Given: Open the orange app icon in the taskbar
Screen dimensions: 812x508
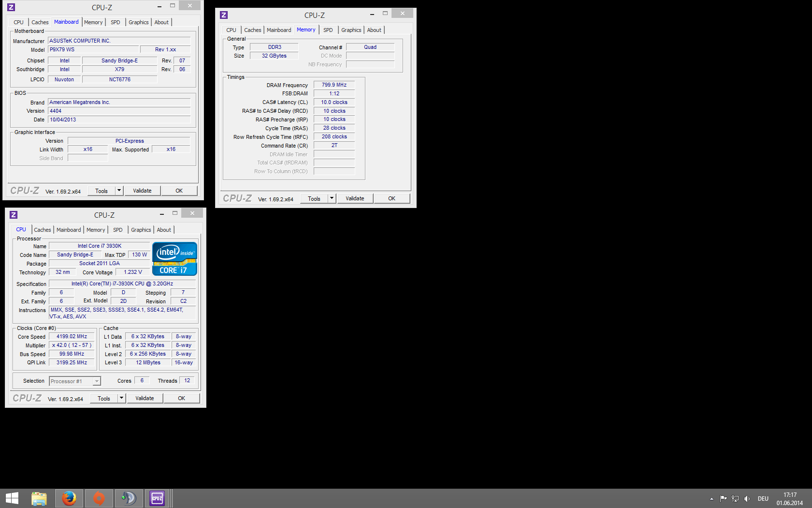Looking at the screenshot, I should [99, 498].
